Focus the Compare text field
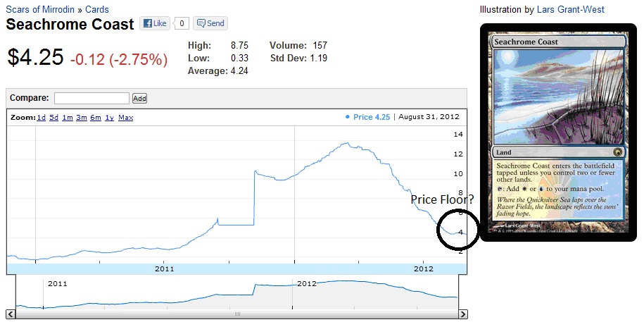This screenshot has width=644, height=327. [x=91, y=98]
